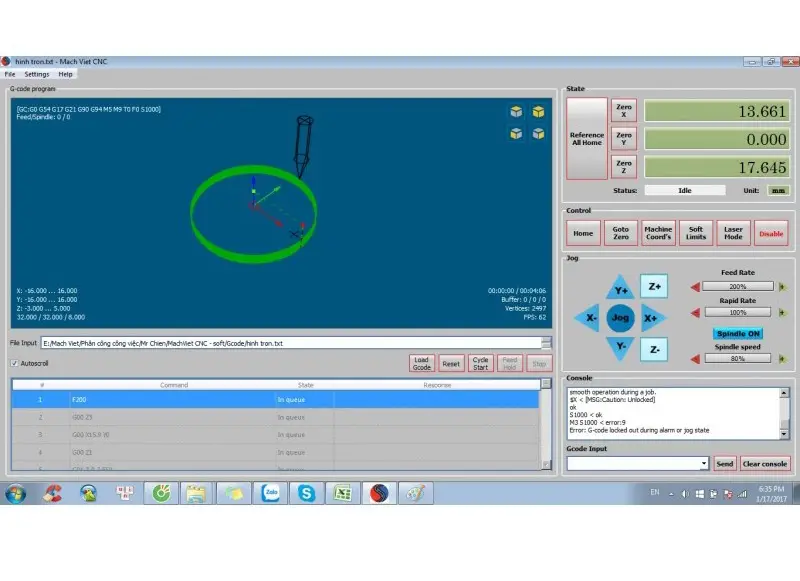
Task: Click the Z+ jog button
Action: [x=654, y=287]
